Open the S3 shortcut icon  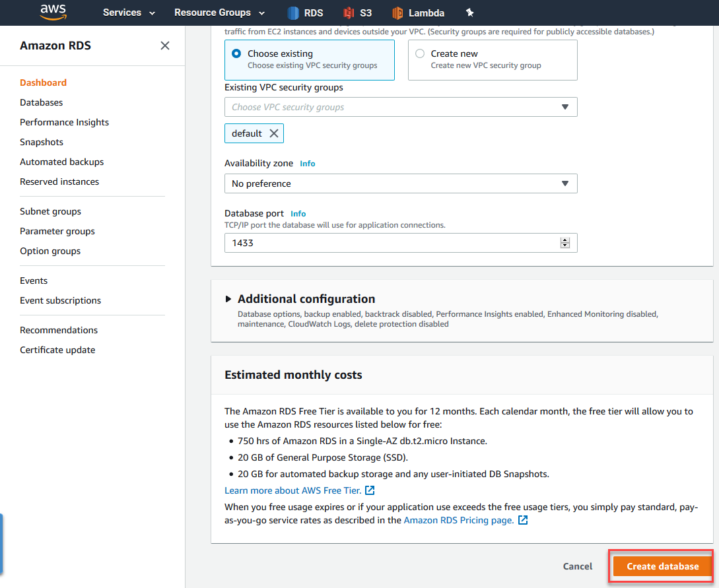(x=349, y=13)
